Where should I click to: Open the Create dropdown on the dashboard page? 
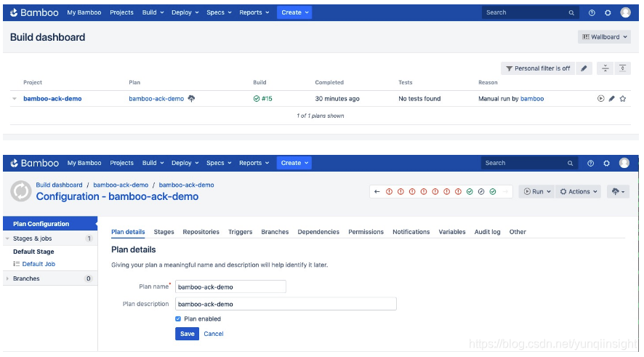(x=294, y=12)
